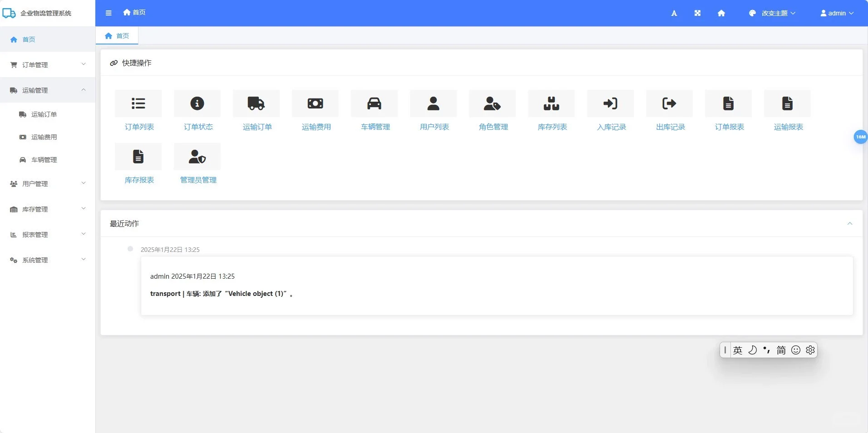Click 首页 breadcrumb in the top header
This screenshot has height=433, width=868.
[134, 12]
